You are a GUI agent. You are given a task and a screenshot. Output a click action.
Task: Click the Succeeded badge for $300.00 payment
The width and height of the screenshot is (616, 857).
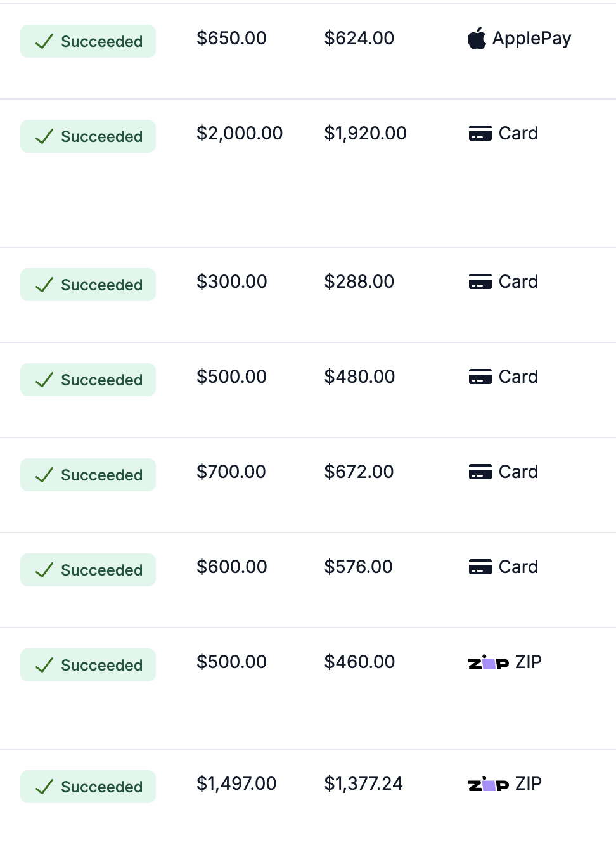pyautogui.click(x=88, y=285)
